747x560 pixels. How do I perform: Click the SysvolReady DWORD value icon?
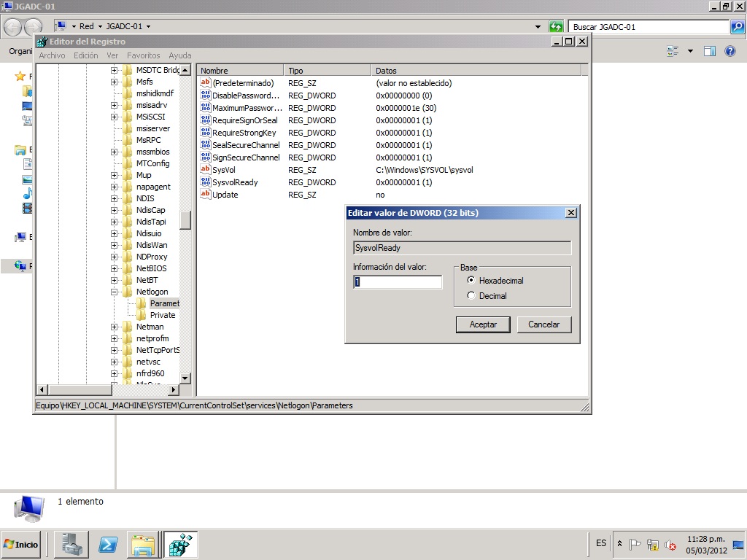click(205, 182)
